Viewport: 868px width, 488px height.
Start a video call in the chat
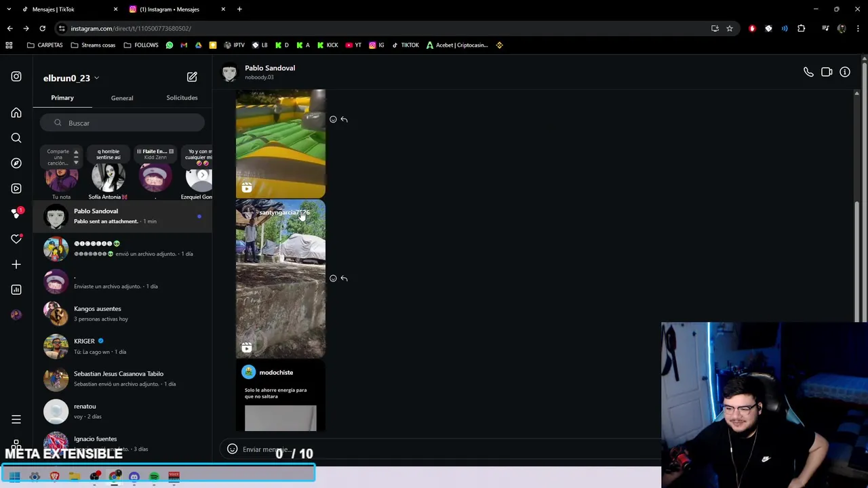click(x=827, y=72)
